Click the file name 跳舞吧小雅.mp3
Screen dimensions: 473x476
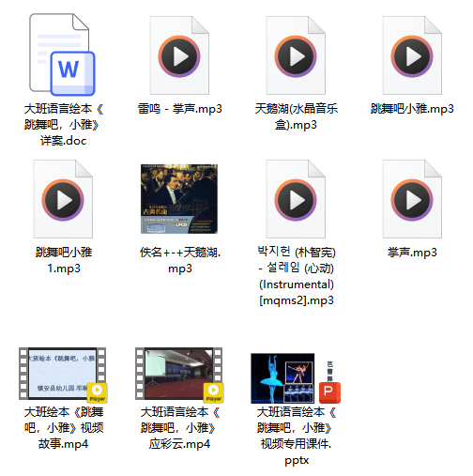(x=412, y=109)
